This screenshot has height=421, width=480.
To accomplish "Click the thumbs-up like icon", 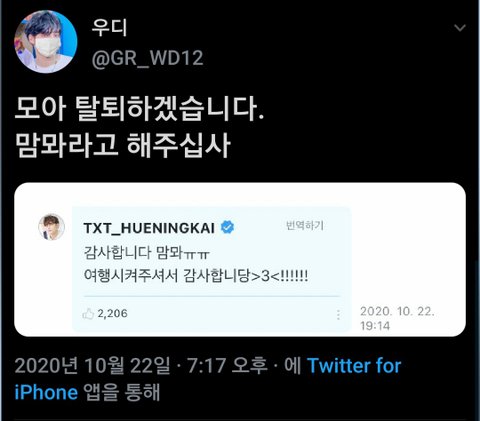I will [88, 314].
